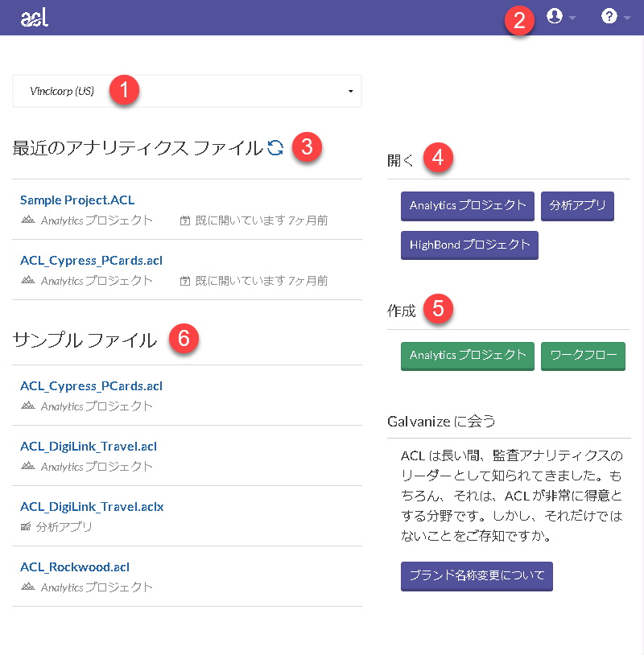Click the calendar icon beside Sample Project's opened date
Screen dimensions: 644x655
pyautogui.click(x=185, y=220)
